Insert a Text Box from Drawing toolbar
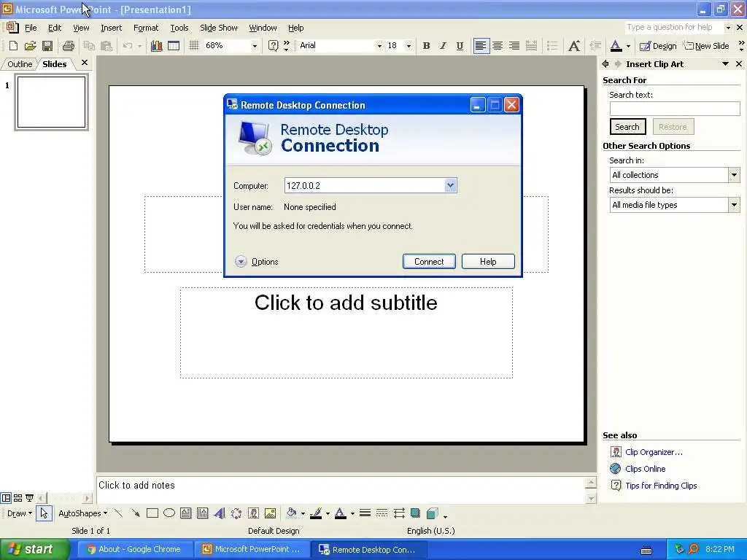The height and width of the screenshot is (560, 747). pos(186,513)
